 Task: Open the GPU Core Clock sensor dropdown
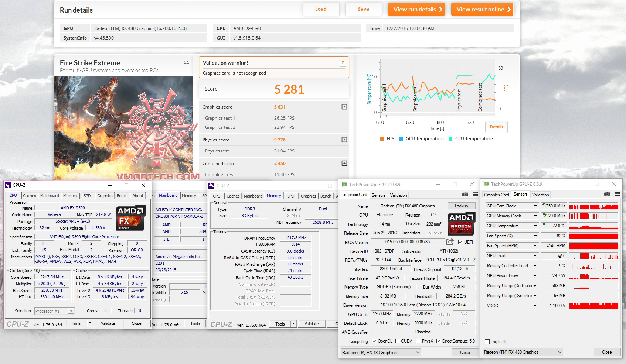coord(535,206)
